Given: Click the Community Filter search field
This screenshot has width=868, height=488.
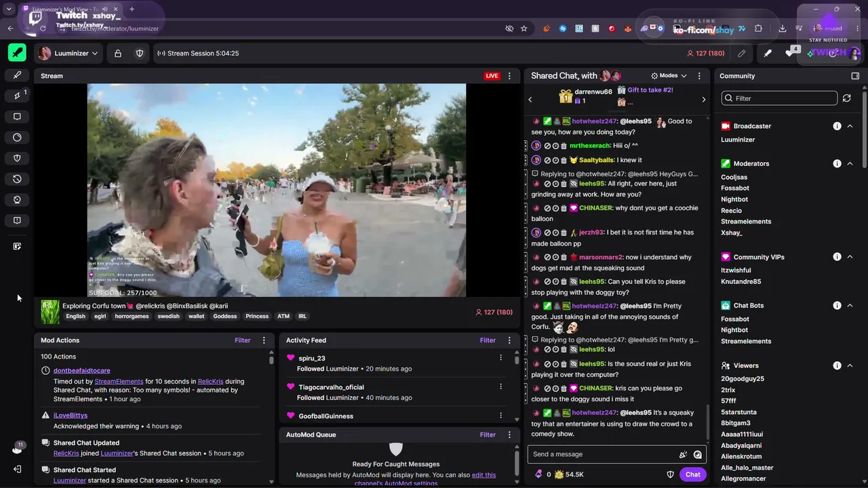Looking at the screenshot, I should pos(779,98).
